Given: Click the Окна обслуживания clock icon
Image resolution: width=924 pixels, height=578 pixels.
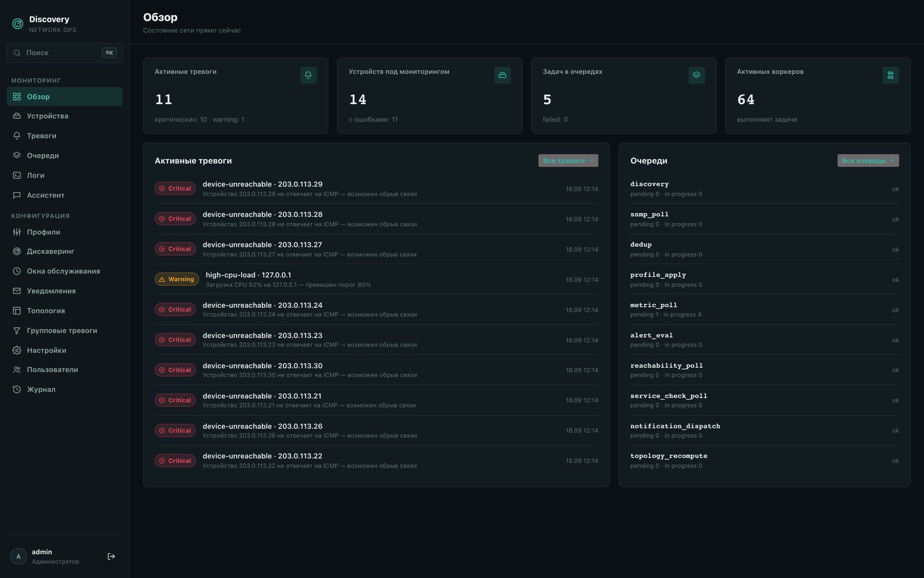Looking at the screenshot, I should point(17,271).
